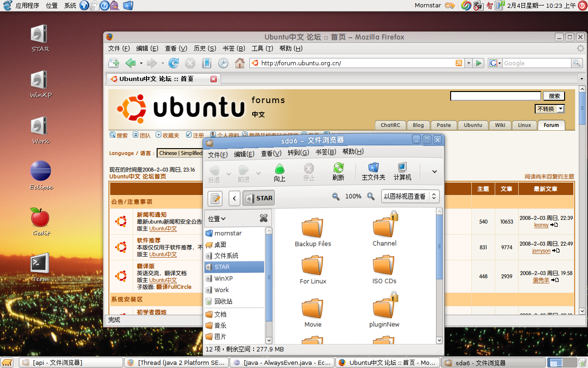Click the new tab icon in Firefox

(x=113, y=63)
